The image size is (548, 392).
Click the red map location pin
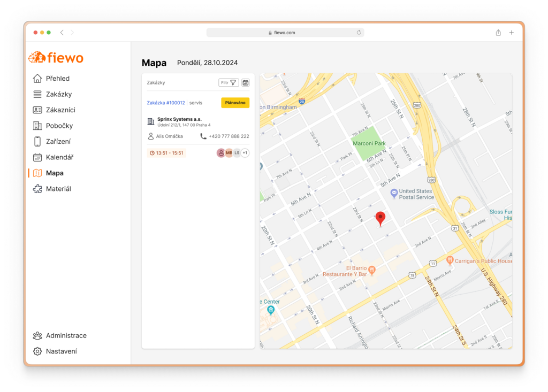[x=380, y=218]
